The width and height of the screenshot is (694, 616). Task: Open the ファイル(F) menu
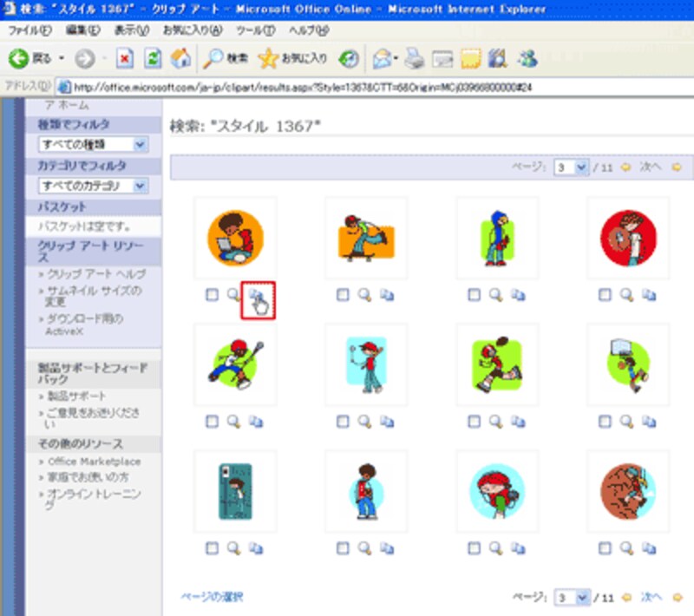30,30
